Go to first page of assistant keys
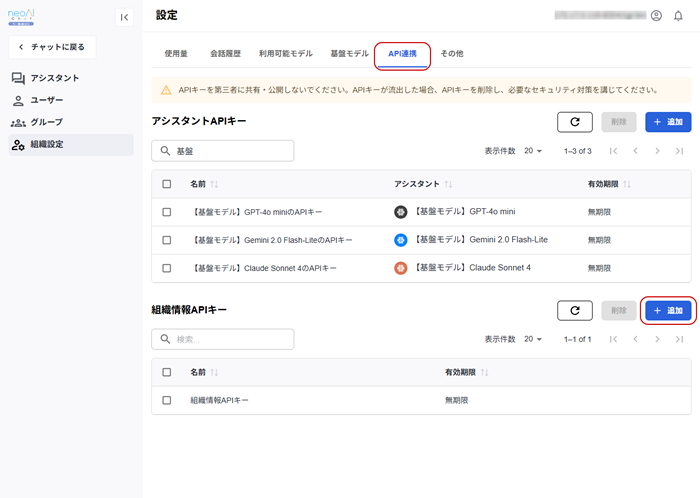The height and width of the screenshot is (498, 700). [613, 151]
